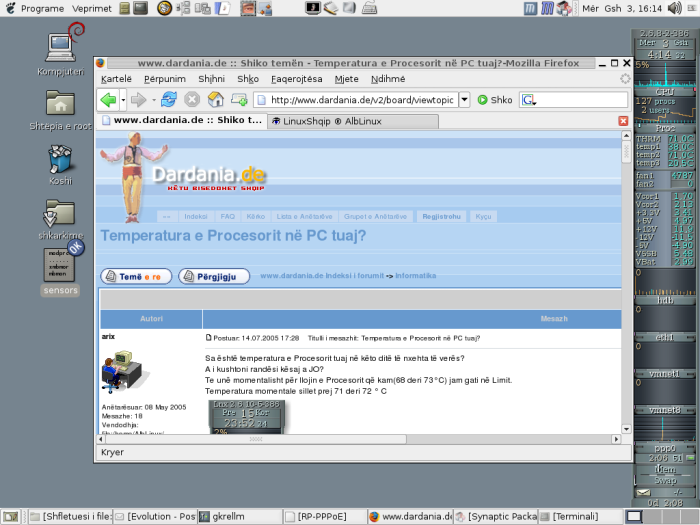
Task: Open the Shtepia e root home folder
Action: [x=60, y=104]
